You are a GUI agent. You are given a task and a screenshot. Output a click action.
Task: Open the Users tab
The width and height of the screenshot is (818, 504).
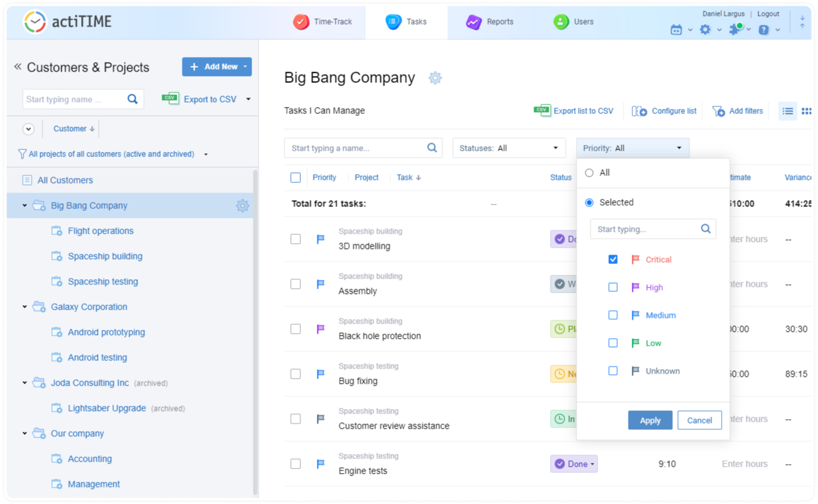click(574, 22)
